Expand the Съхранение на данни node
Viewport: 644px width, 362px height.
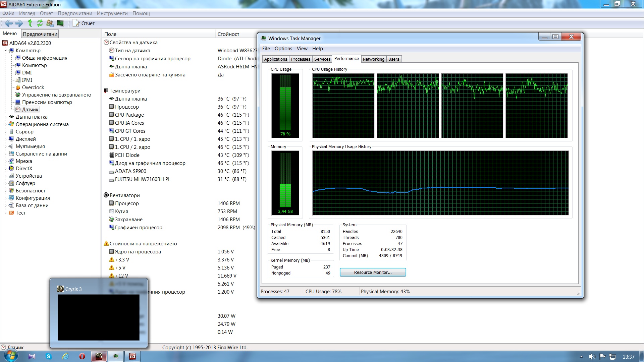pos(5,154)
